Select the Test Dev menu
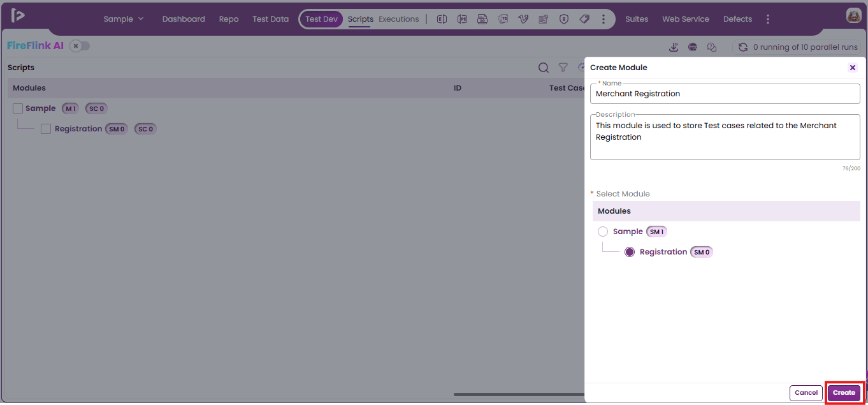Image resolution: width=868 pixels, height=405 pixels. point(321,19)
